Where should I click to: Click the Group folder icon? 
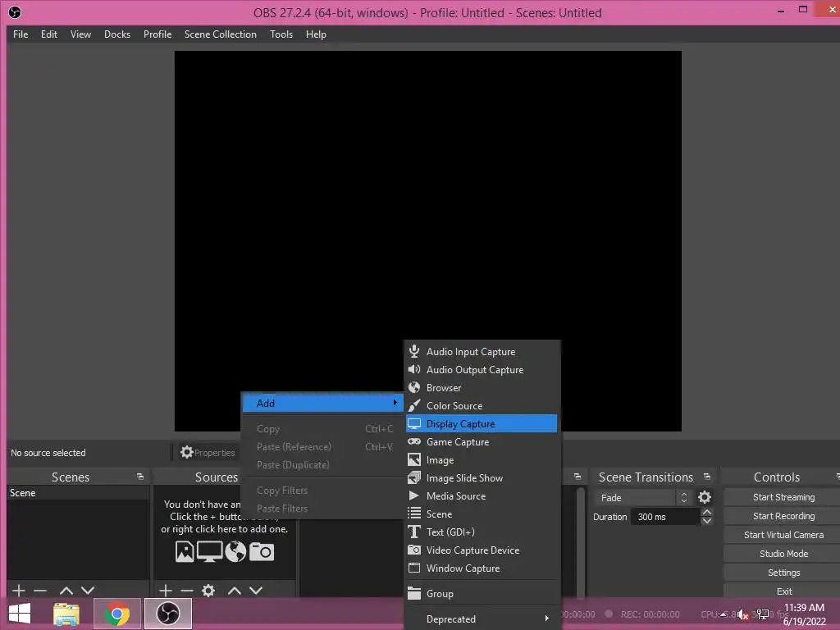tap(414, 593)
